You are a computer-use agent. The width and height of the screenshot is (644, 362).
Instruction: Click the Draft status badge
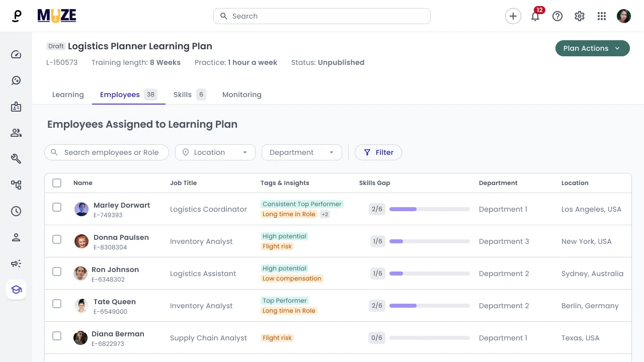pos(56,46)
